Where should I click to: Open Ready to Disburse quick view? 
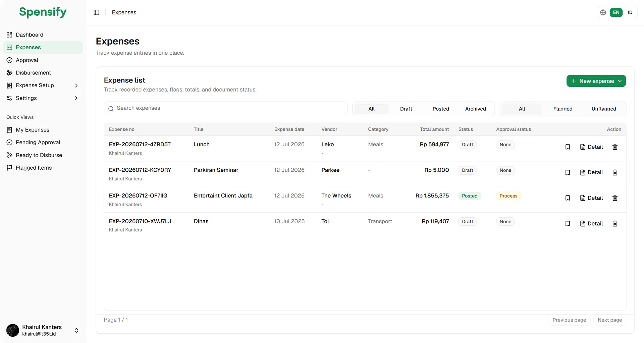43,155
